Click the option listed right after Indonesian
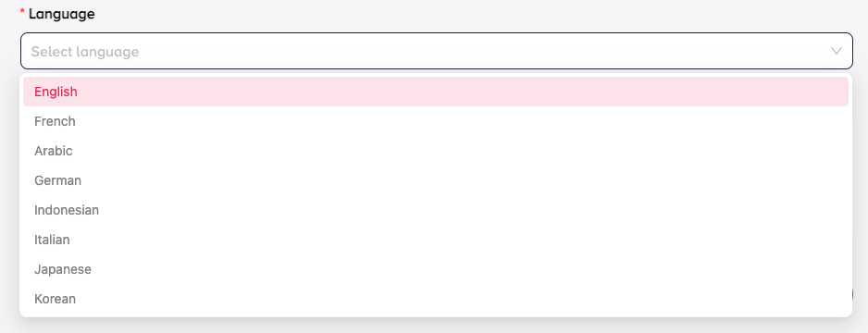 click(436, 240)
